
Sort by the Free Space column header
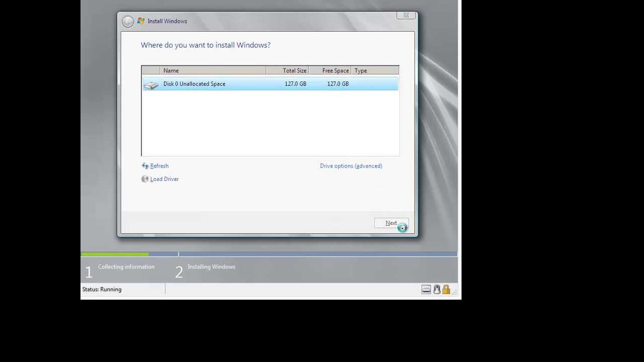pos(330,71)
